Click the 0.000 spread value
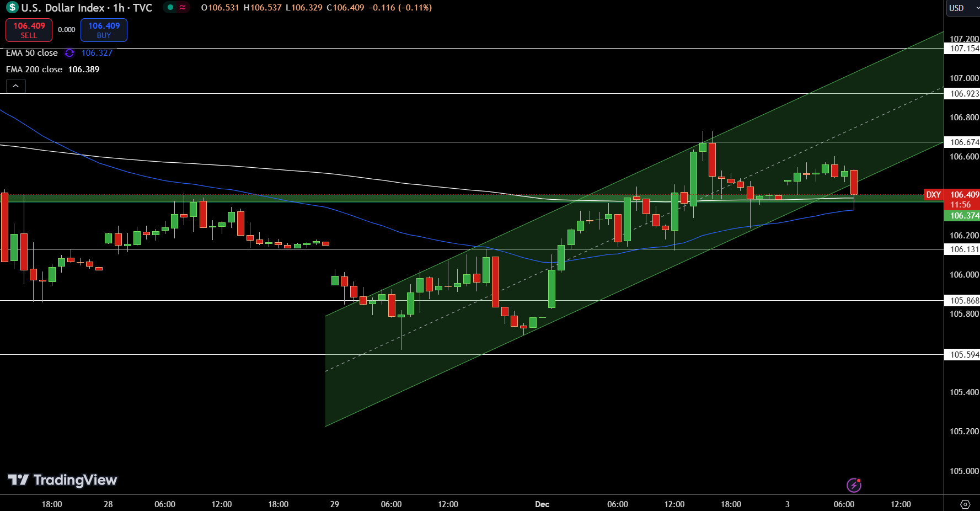The image size is (980, 511). tap(67, 30)
